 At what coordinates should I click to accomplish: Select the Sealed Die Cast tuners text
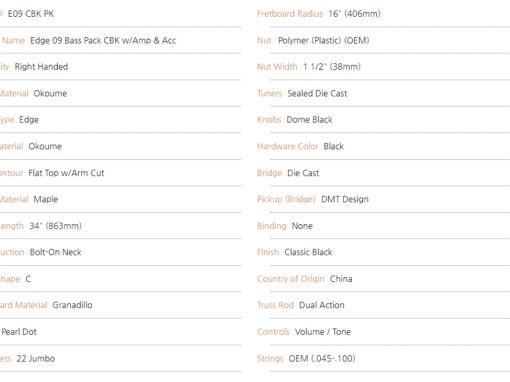coord(317,93)
